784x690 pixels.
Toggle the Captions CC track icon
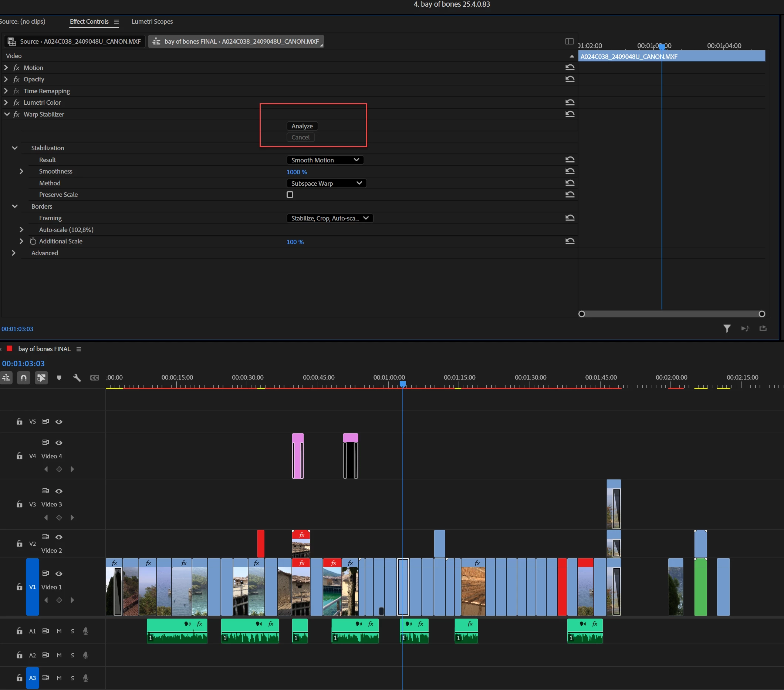(94, 378)
